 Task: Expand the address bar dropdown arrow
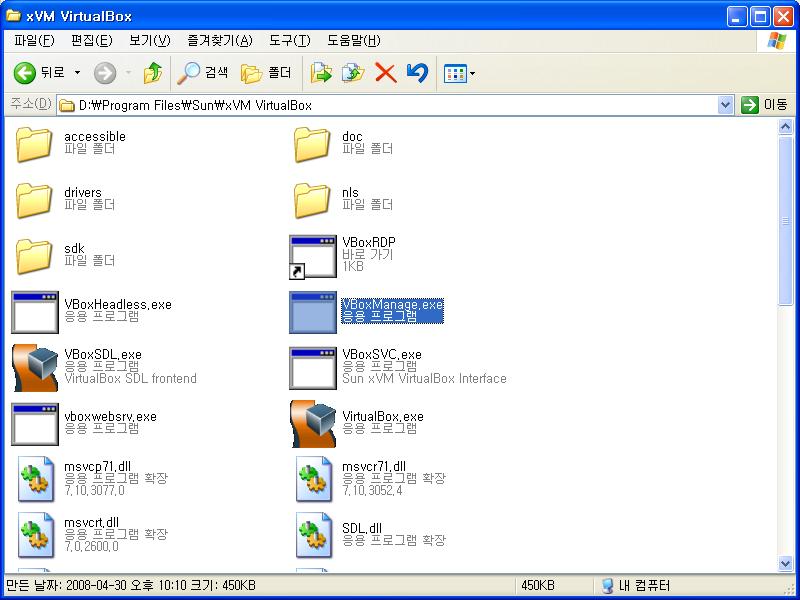[x=726, y=105]
